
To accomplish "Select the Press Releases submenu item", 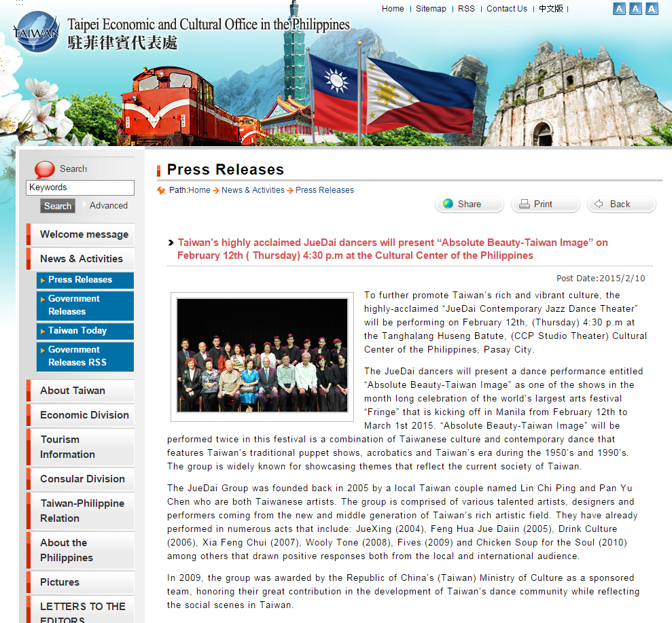I will [x=86, y=280].
